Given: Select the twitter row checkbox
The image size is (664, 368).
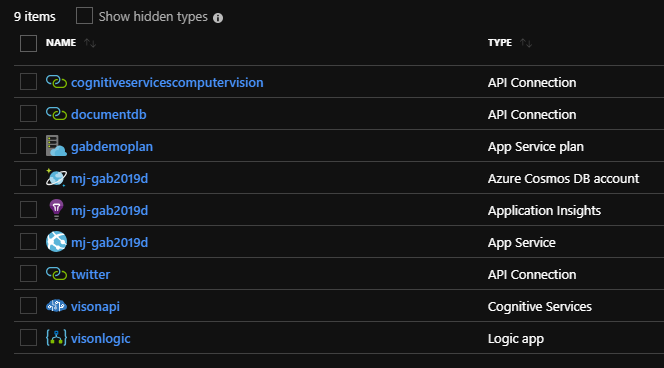Looking at the screenshot, I should (28, 274).
